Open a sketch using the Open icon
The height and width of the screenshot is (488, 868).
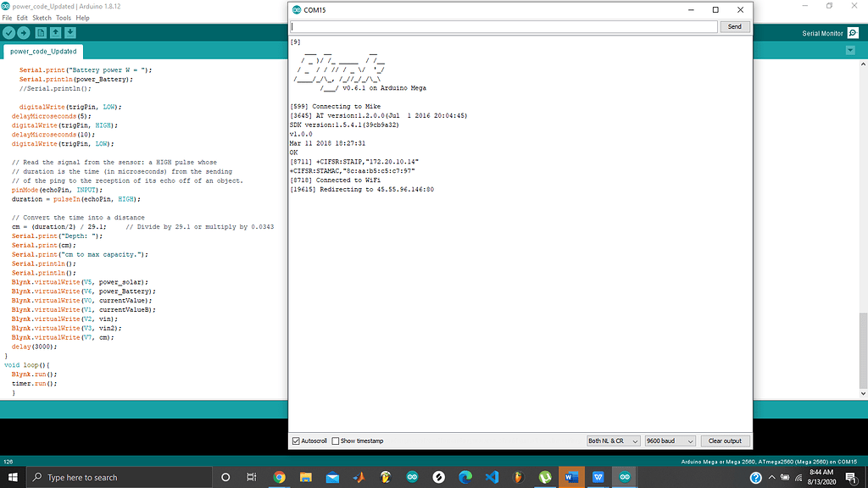[57, 32]
